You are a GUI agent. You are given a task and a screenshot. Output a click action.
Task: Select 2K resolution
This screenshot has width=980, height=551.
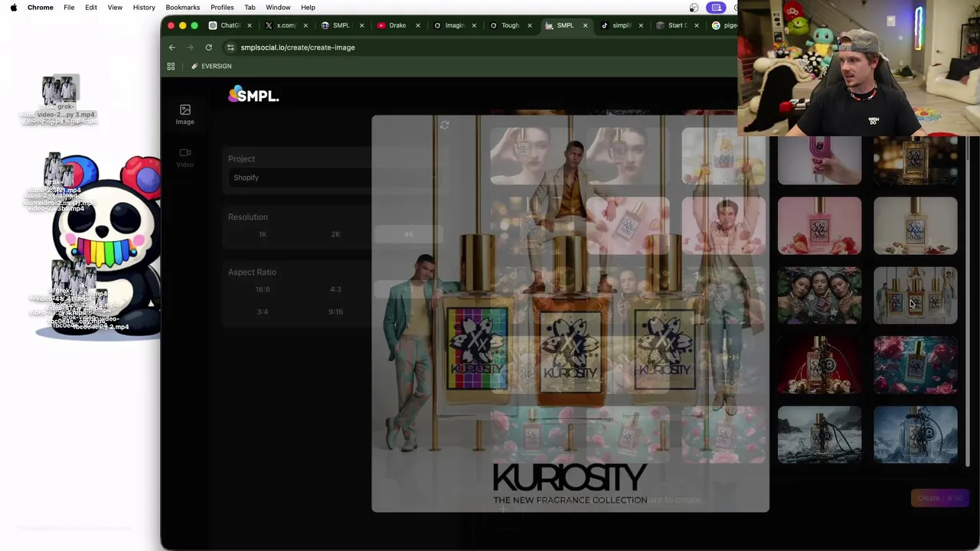[335, 234]
